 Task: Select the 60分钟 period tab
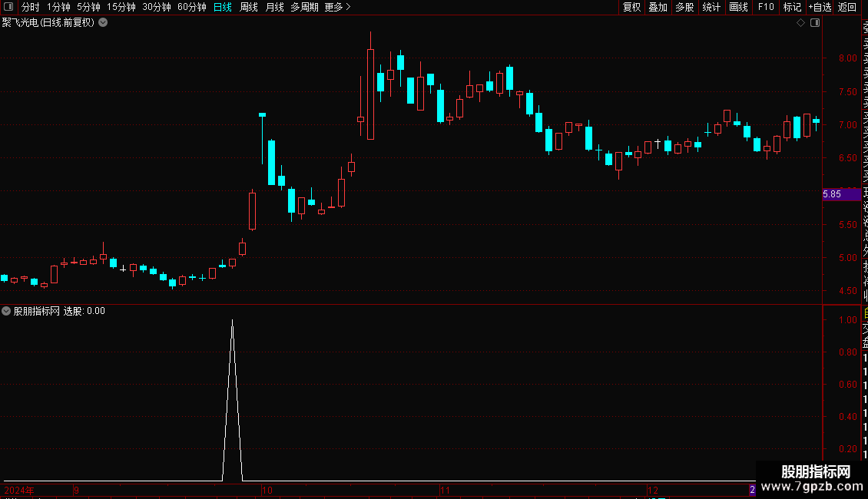[x=192, y=7]
